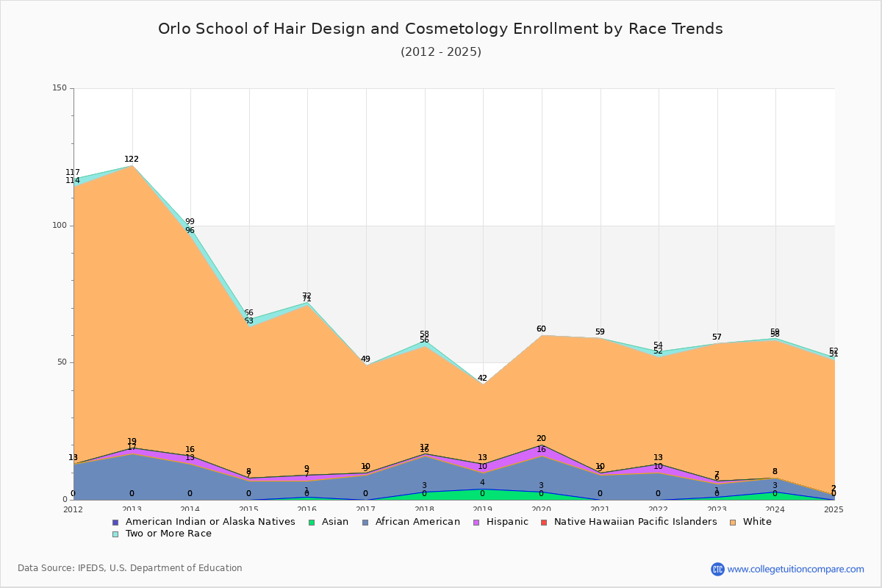Click the (2012 - 2025) subtitle
The width and height of the screenshot is (882, 588).
tap(441, 52)
